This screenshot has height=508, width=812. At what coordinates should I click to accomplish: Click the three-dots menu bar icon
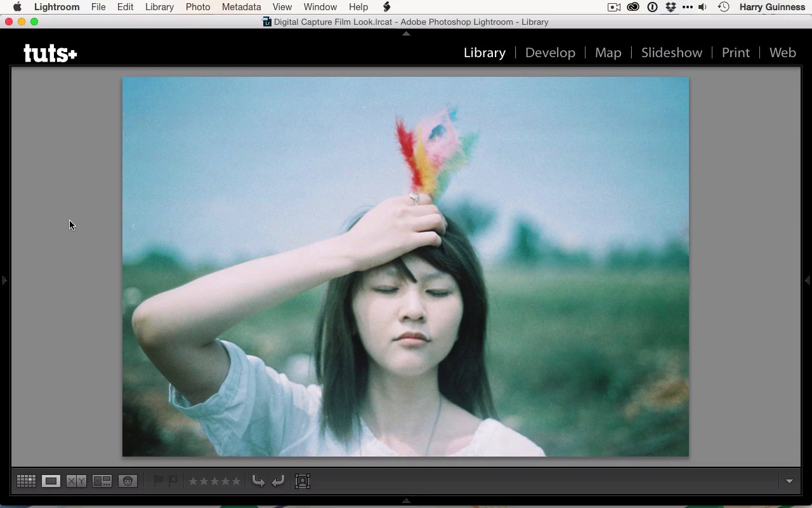[x=688, y=7]
